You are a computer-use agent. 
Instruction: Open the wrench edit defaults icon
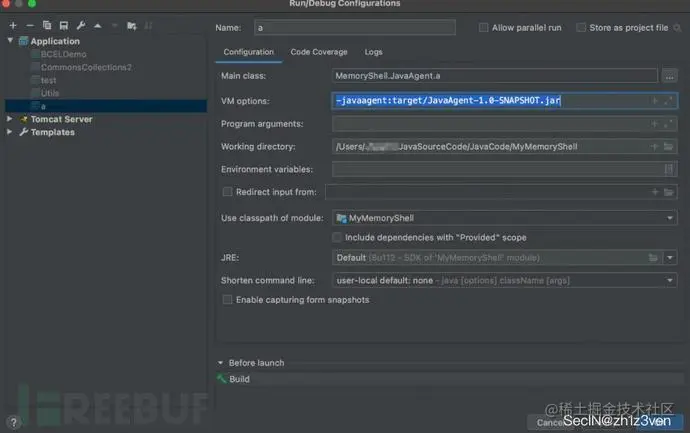tap(81, 26)
